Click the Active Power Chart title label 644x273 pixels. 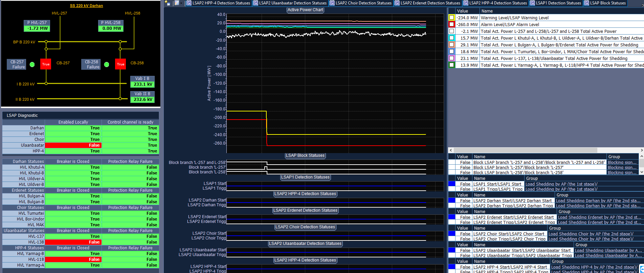(x=305, y=10)
